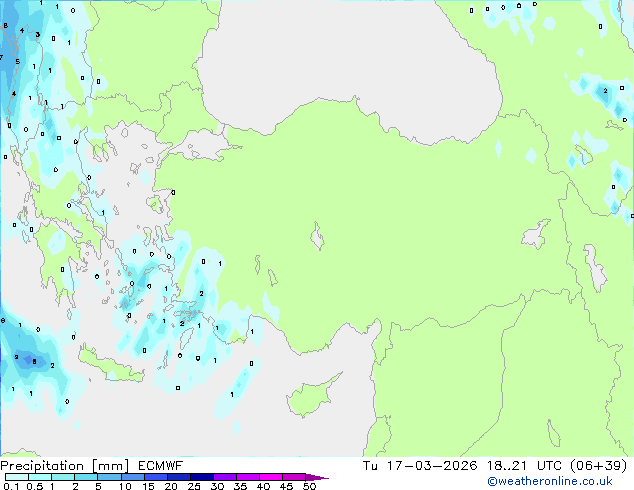This screenshot has height=490, width=634.
Task: Pick the legend swatch between 10 and 15
Action: pos(135,477)
